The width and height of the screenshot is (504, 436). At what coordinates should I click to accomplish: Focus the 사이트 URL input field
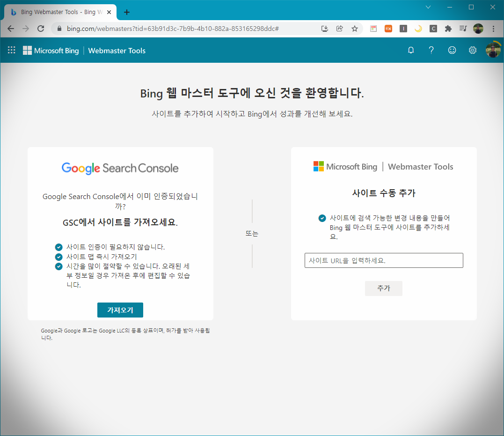384,260
